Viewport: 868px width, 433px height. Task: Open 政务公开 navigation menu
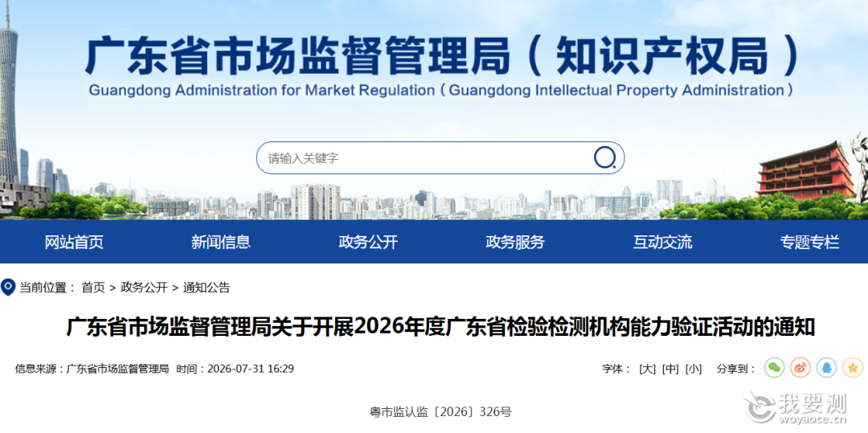[368, 242]
